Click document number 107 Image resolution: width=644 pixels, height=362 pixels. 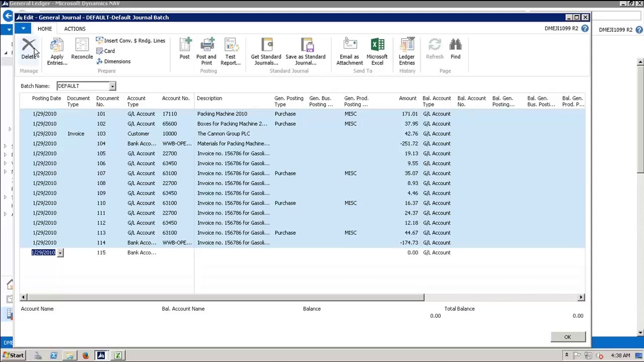pos(101,173)
